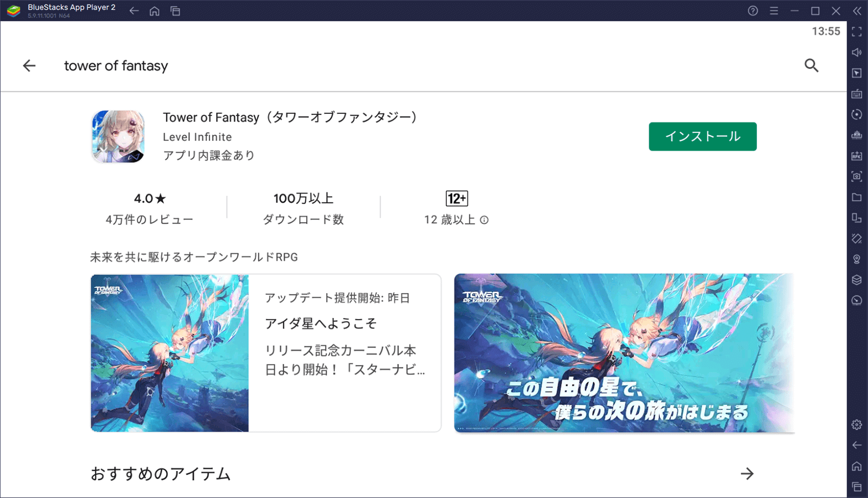This screenshot has height=498, width=868.
Task: Click the rotate screen icon
Action: coord(857,239)
